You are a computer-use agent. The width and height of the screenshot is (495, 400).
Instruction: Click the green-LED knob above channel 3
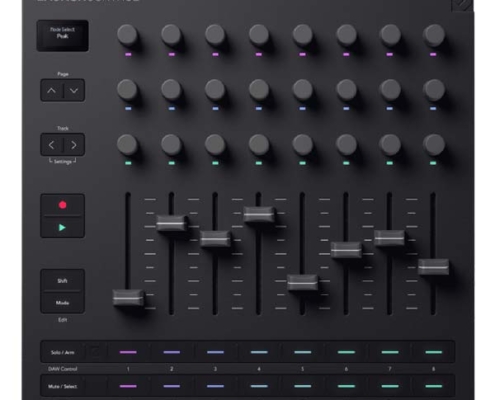coord(215,144)
